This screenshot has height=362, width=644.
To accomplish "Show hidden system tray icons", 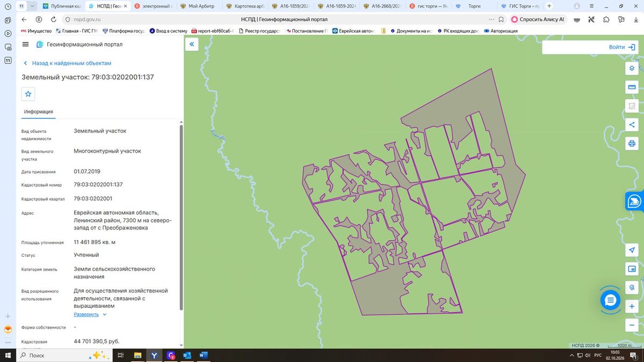I will pyautogui.click(x=571, y=356).
